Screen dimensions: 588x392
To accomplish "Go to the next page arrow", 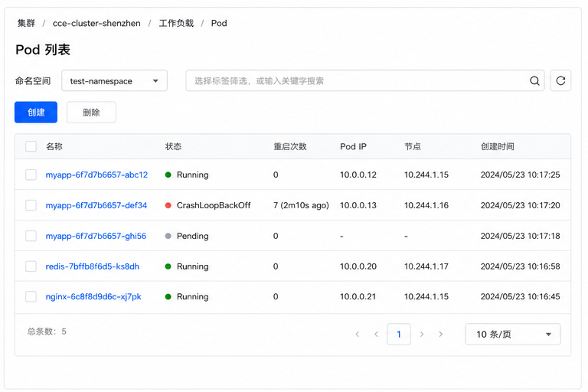I will pyautogui.click(x=422, y=335).
